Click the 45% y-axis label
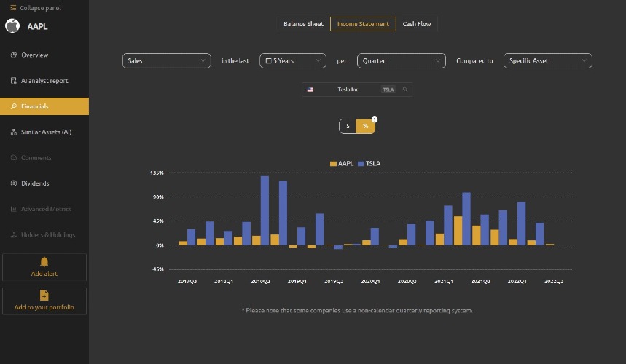 [157, 221]
